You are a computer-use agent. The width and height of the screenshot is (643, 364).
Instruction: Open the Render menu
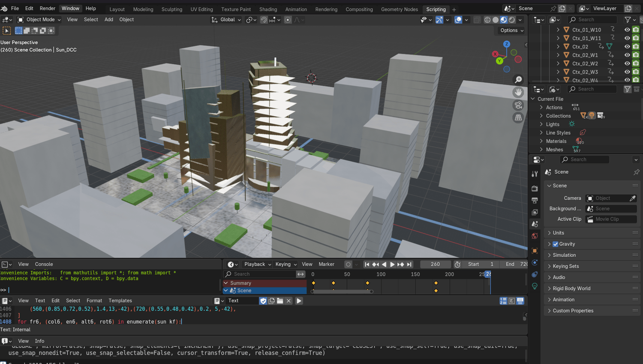pyautogui.click(x=47, y=9)
